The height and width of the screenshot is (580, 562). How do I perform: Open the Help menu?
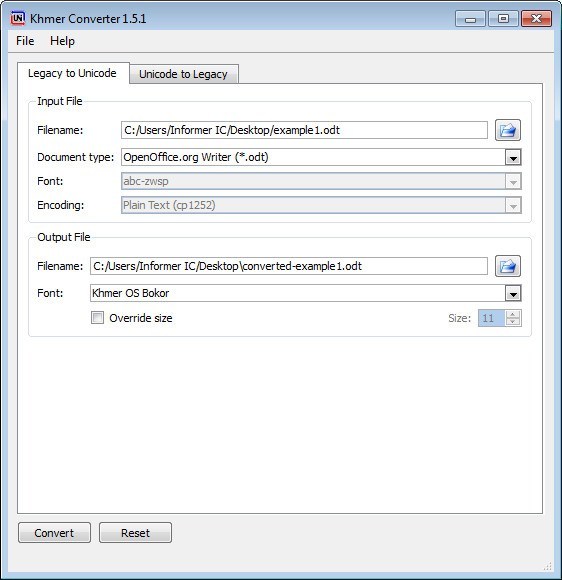coord(62,41)
